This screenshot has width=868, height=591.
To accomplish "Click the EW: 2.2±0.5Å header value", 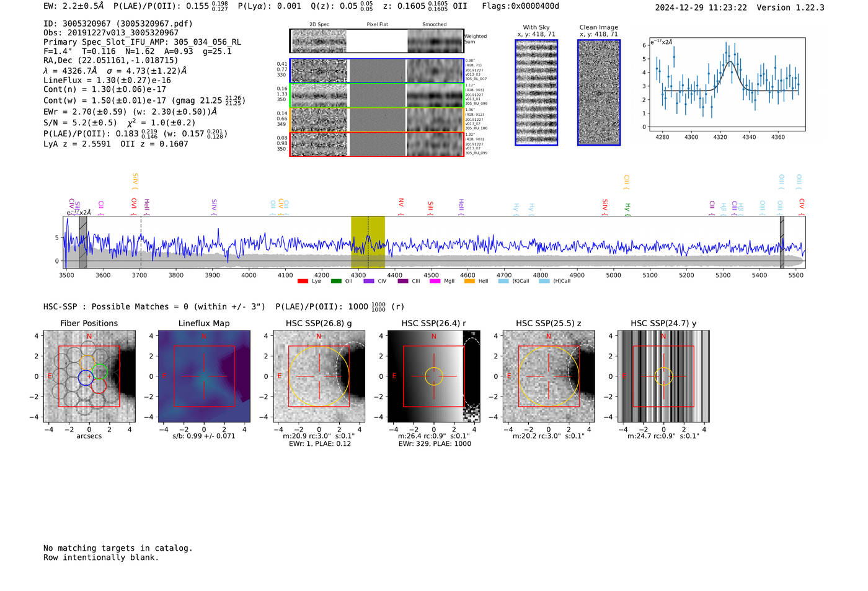I will [x=74, y=6].
